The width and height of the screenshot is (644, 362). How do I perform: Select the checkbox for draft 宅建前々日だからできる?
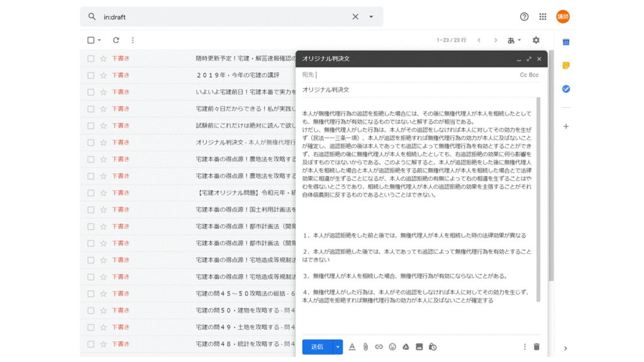click(91, 109)
